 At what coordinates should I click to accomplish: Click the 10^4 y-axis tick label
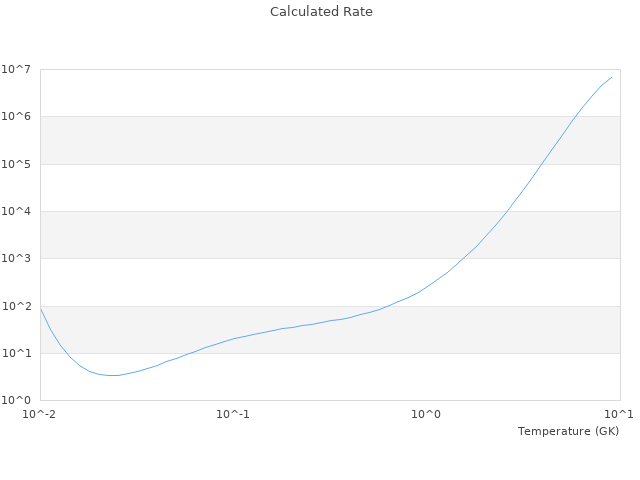coord(18,211)
